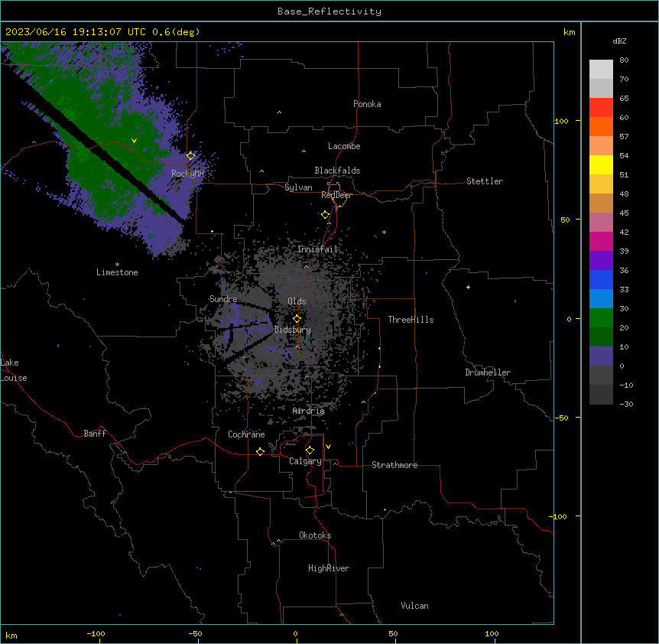Viewport: 659px width, 644px height.
Task: Select the Banff label
Action: click(95, 434)
